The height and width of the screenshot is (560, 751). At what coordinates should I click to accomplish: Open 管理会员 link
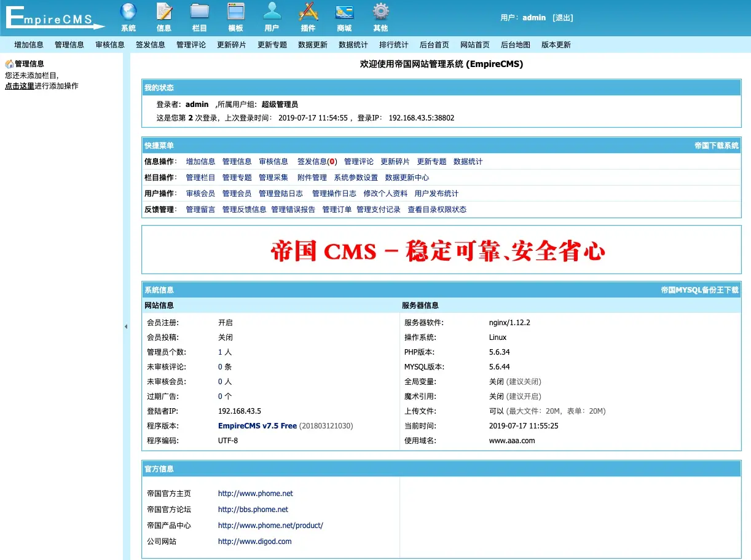tap(237, 194)
